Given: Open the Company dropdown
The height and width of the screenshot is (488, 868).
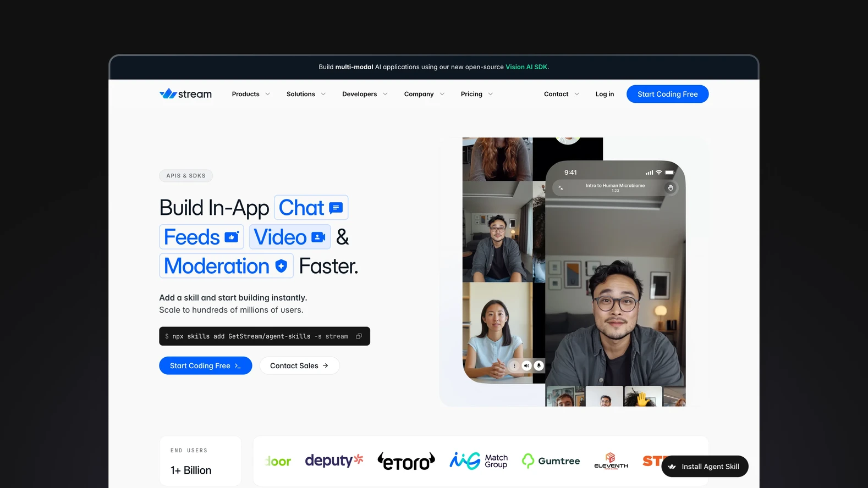Looking at the screenshot, I should tap(424, 94).
